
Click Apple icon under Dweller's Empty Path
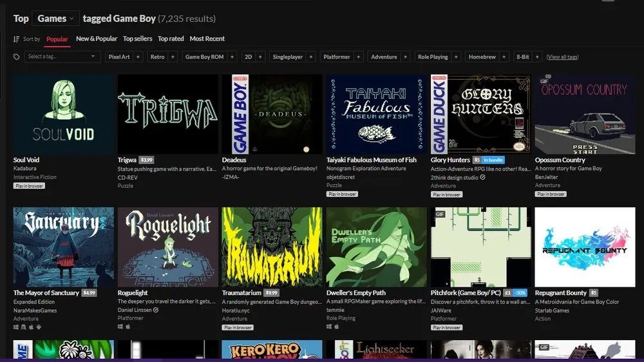tap(336, 327)
